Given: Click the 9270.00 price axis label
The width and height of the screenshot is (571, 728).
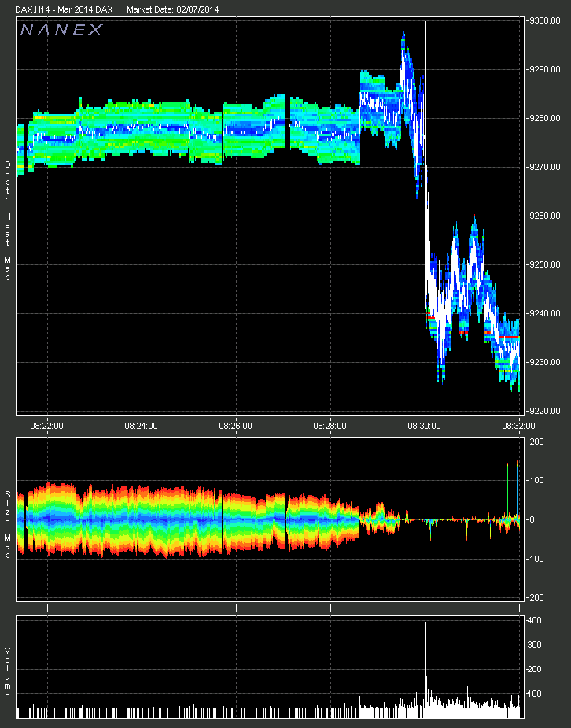Looking at the screenshot, I should pos(543,167).
